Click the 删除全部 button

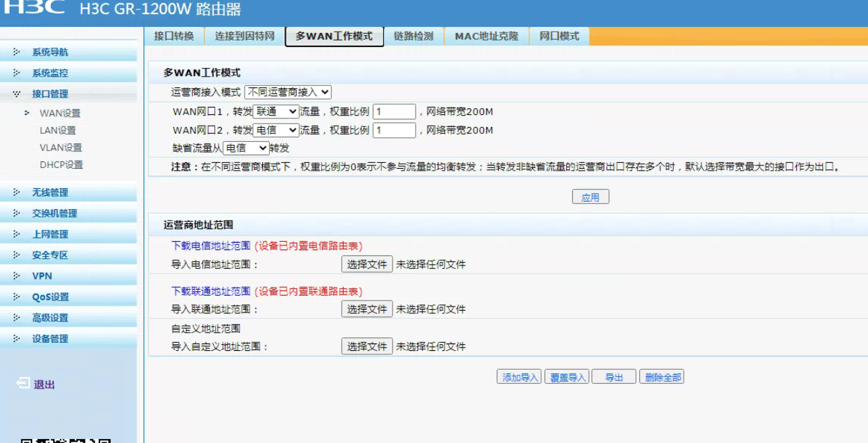coord(662,377)
